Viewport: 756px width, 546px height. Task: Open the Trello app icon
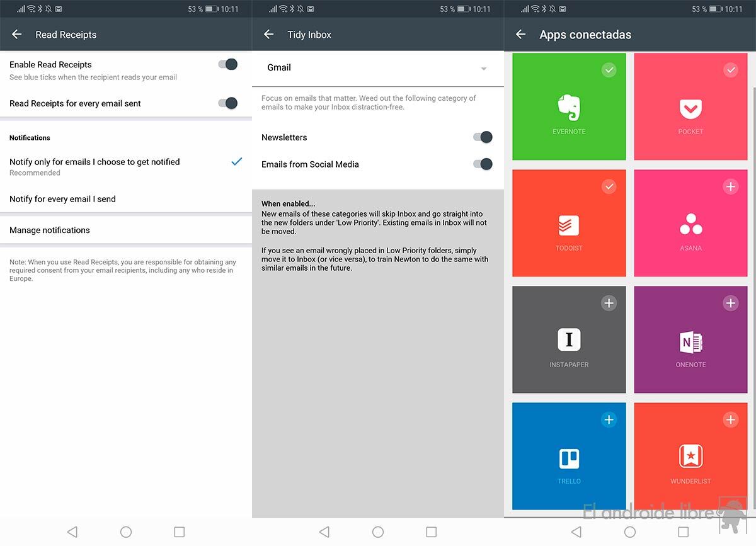tap(569, 458)
